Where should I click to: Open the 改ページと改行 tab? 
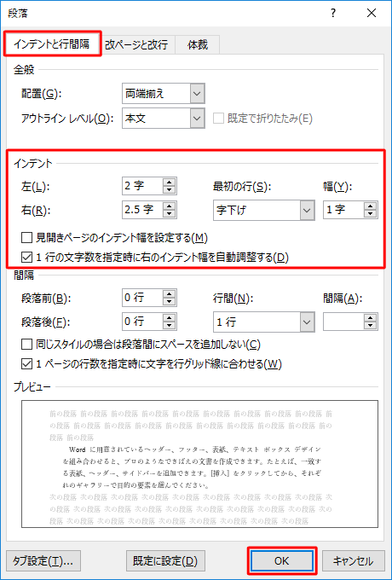click(137, 44)
